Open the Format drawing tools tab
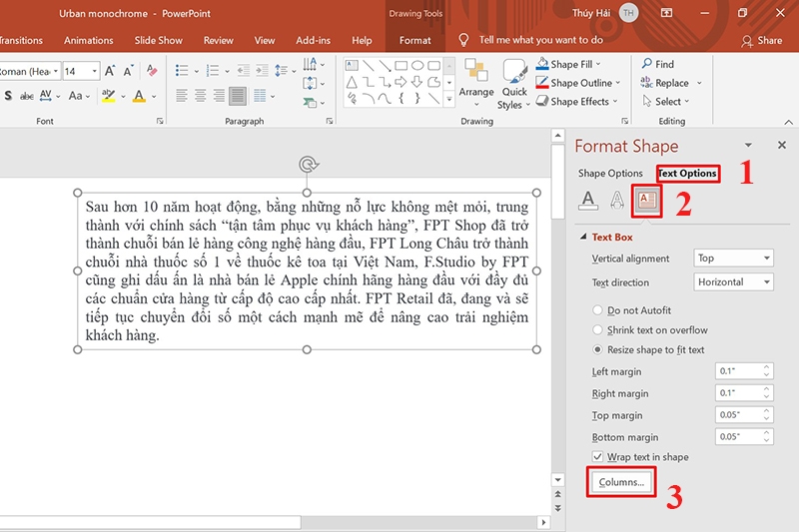Screen dimensions: 799x532 pos(414,40)
